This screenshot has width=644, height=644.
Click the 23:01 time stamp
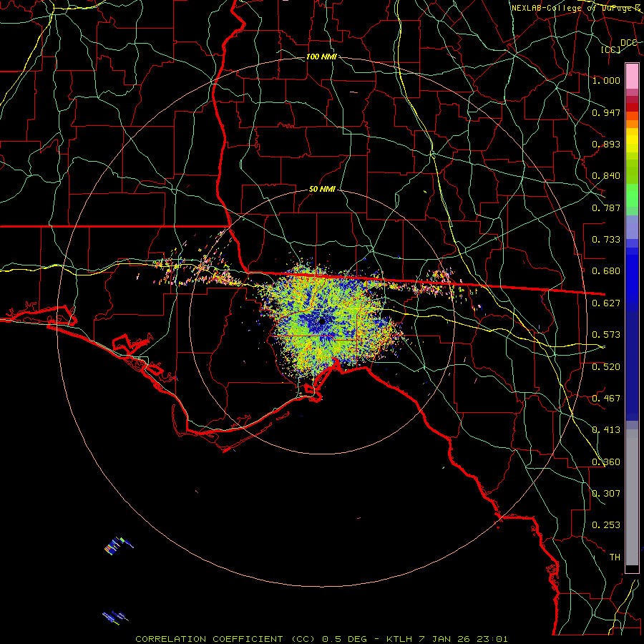[492, 639]
